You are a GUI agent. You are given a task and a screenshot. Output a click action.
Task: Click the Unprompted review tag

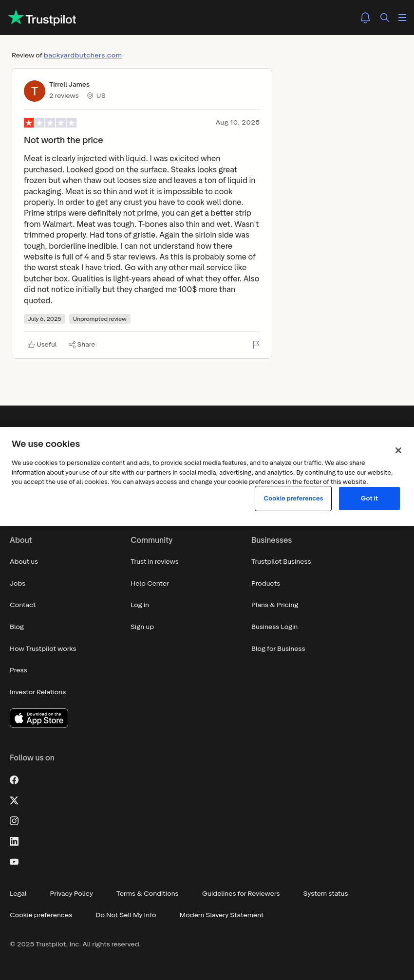click(100, 319)
